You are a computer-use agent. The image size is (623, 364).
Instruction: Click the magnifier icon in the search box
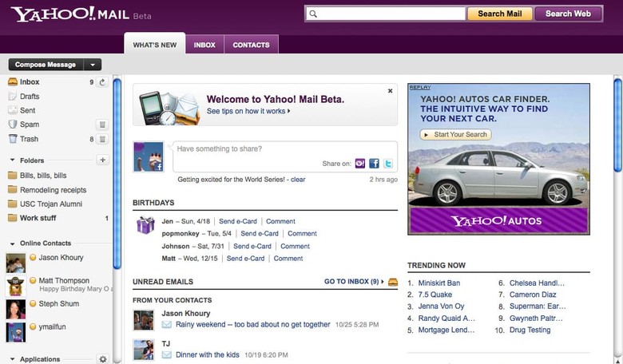pos(313,14)
